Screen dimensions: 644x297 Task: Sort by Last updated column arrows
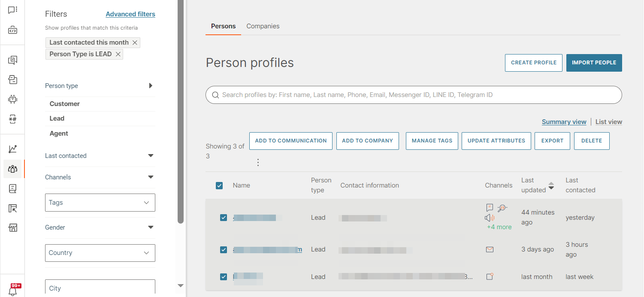pos(551,185)
